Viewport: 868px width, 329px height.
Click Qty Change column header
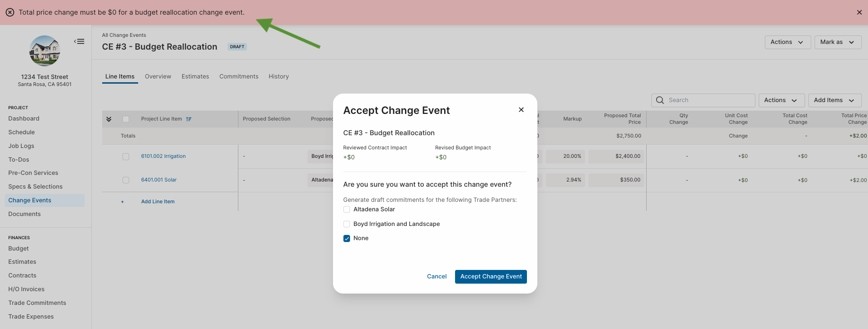tap(679, 119)
